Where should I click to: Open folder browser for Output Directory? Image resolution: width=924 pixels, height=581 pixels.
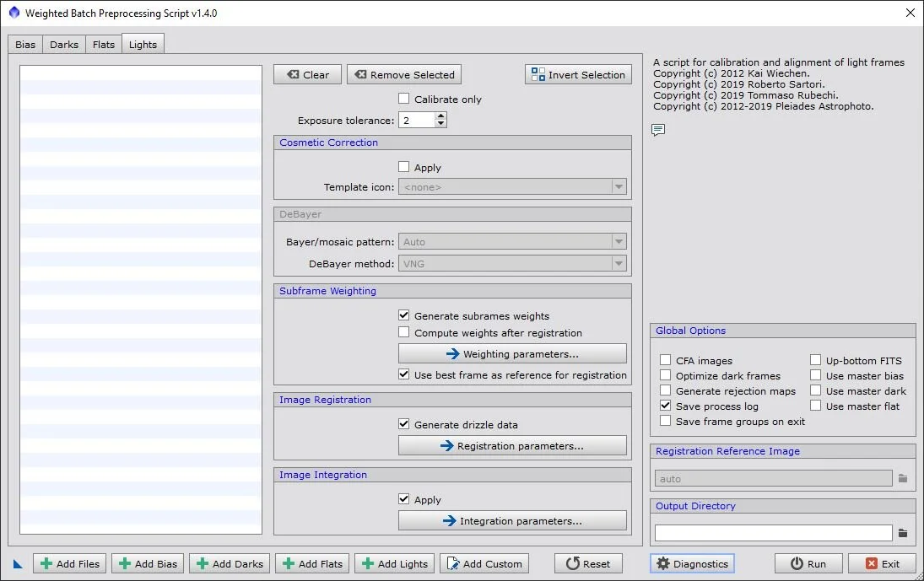903,533
